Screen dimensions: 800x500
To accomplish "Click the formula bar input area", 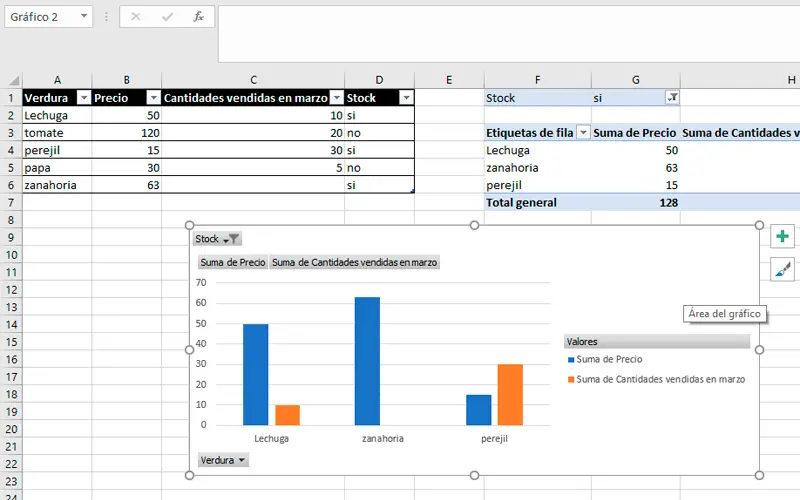I will click(x=509, y=34).
